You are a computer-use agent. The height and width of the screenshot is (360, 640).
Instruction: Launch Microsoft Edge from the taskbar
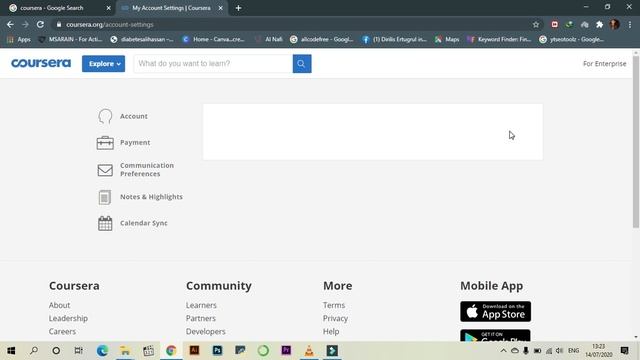(x=102, y=351)
